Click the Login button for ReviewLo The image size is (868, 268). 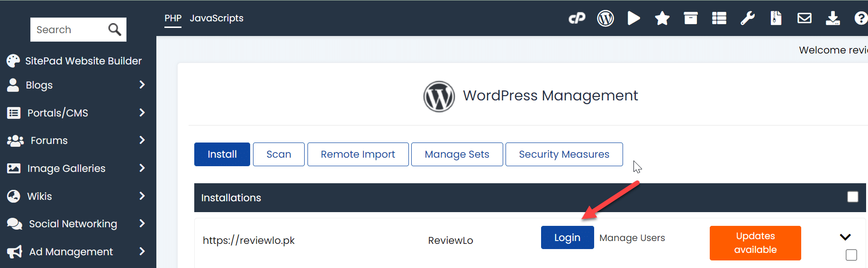[x=567, y=238]
